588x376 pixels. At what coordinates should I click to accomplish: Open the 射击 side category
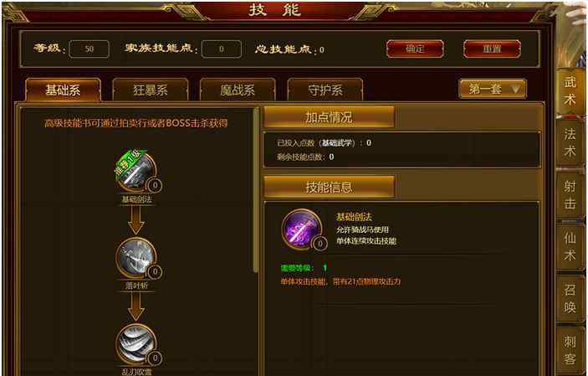point(570,195)
